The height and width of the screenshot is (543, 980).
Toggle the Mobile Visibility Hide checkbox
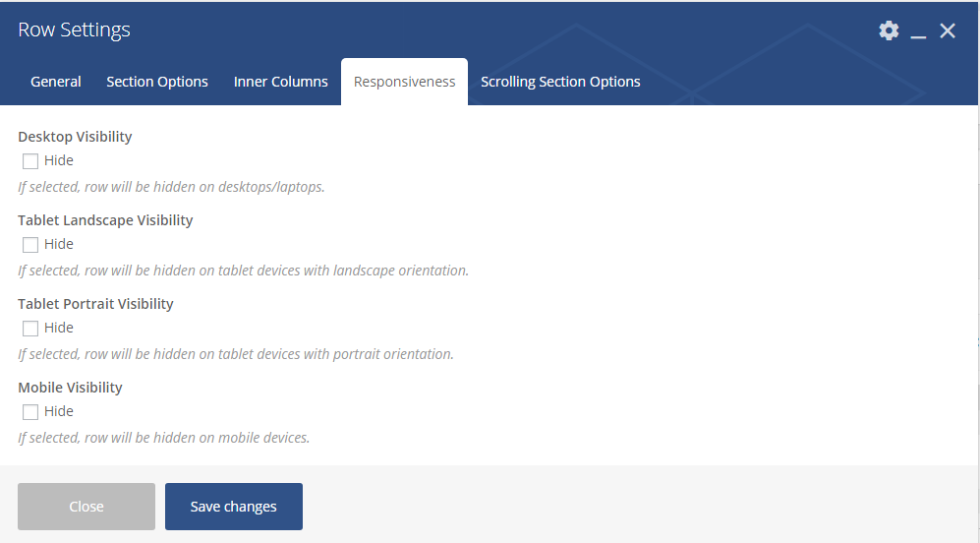click(x=30, y=412)
